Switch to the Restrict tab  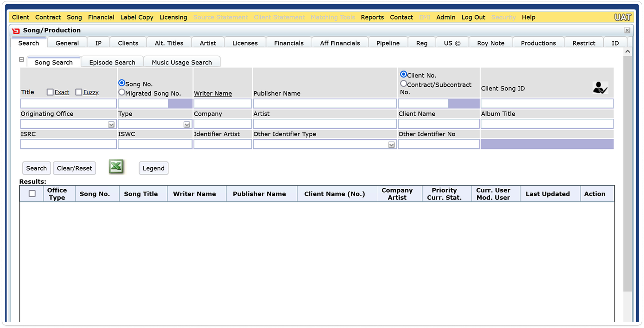584,43
